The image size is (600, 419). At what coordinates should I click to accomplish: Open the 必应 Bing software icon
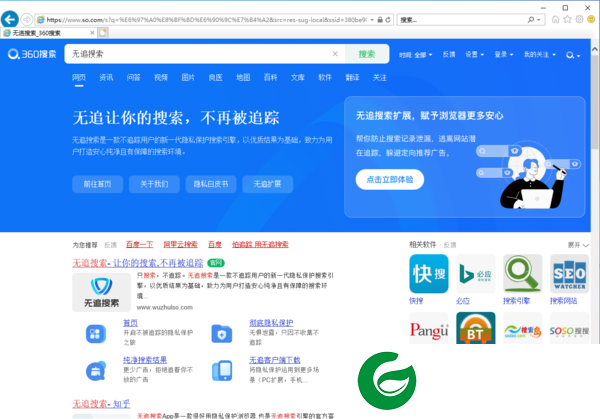point(476,274)
